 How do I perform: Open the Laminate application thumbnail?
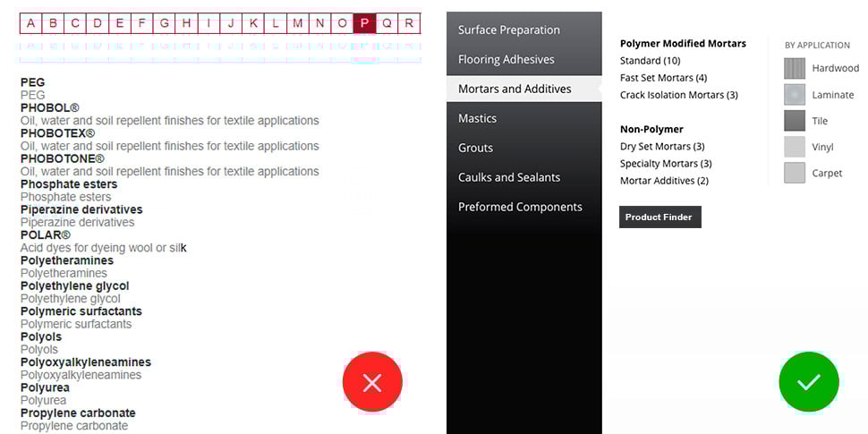click(795, 95)
